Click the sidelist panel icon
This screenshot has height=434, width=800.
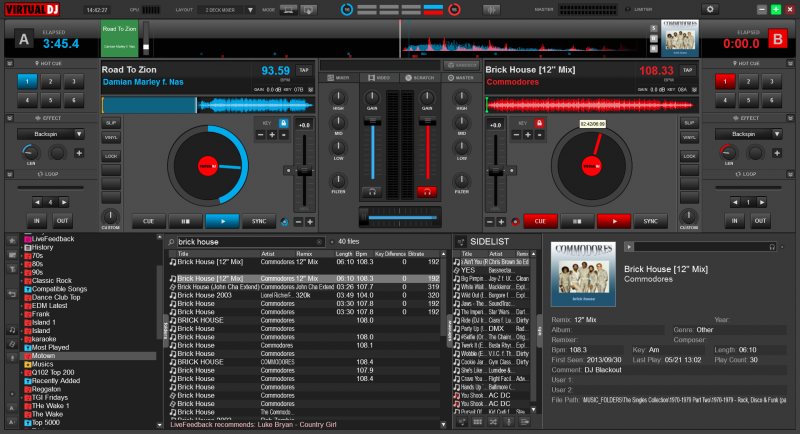tap(461, 242)
